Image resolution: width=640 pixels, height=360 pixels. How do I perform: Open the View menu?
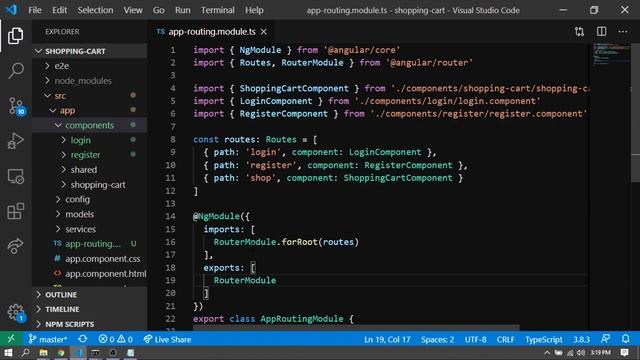click(133, 10)
